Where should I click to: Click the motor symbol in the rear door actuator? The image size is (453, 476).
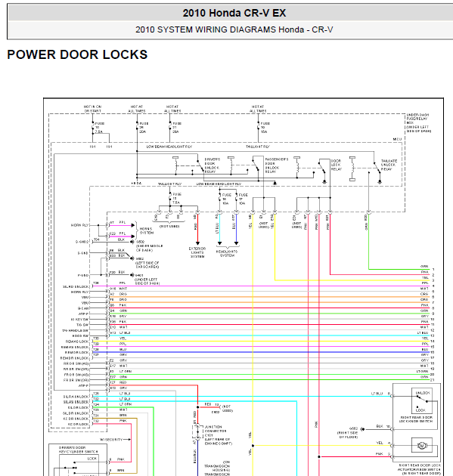tap(421, 446)
